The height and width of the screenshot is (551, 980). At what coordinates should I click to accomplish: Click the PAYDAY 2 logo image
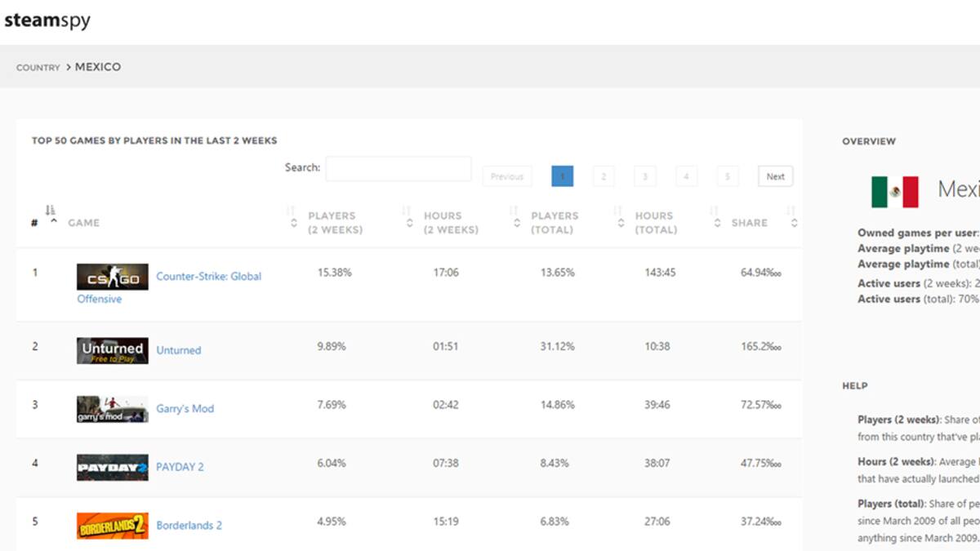(113, 468)
